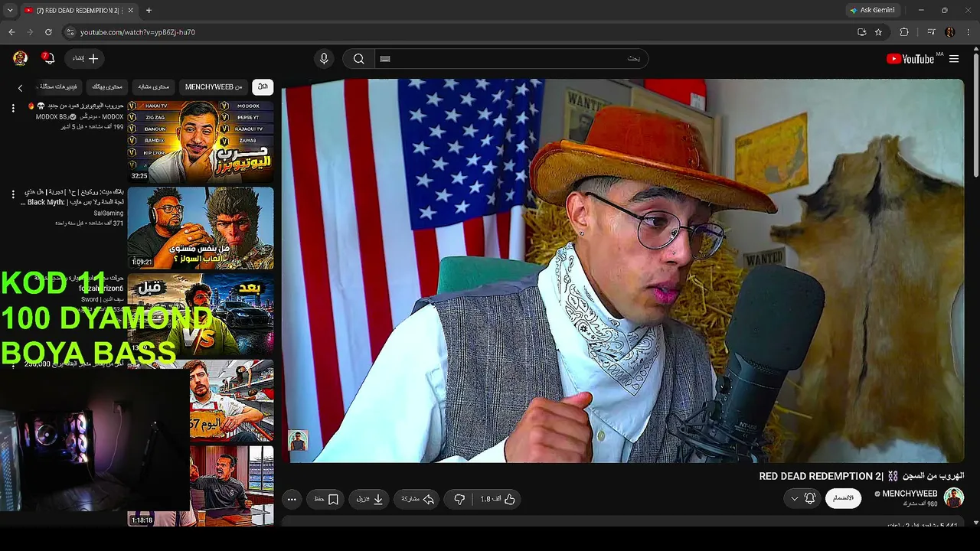The height and width of the screenshot is (551, 980).
Task: Open the browser extensions puzzle icon
Action: (904, 32)
